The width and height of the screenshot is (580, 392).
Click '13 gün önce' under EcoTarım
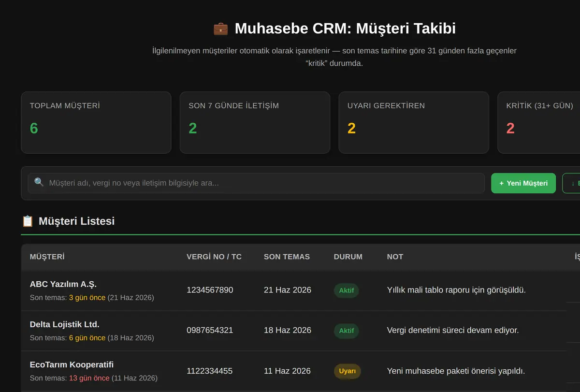[x=89, y=378]
